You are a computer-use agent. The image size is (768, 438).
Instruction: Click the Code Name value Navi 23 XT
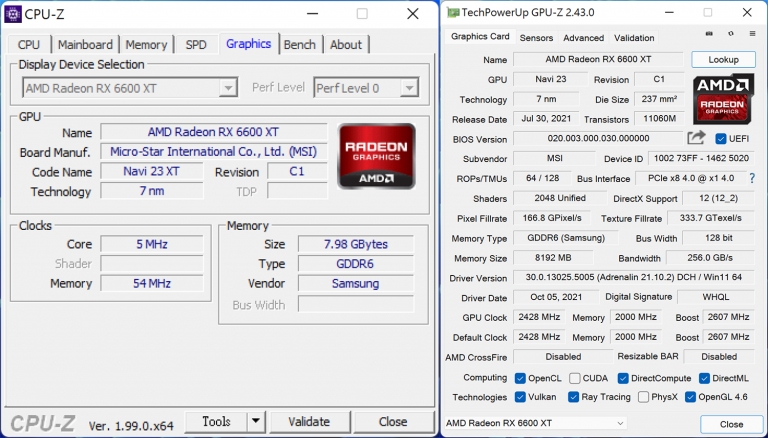151,171
